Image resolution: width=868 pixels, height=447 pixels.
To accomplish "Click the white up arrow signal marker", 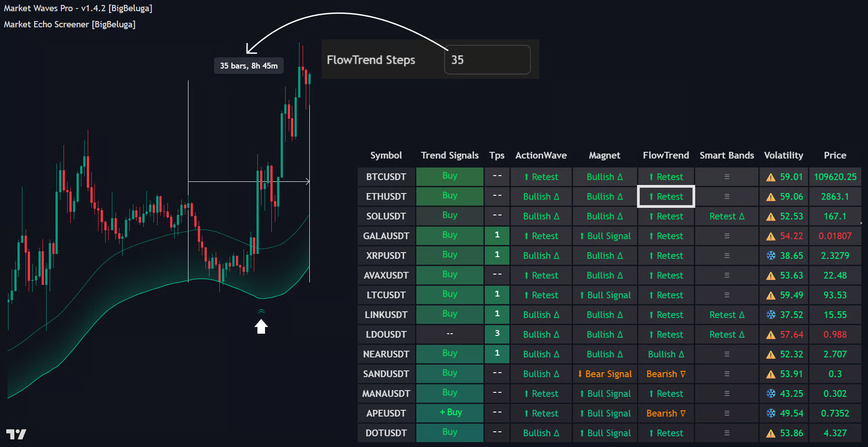I will pos(261,327).
